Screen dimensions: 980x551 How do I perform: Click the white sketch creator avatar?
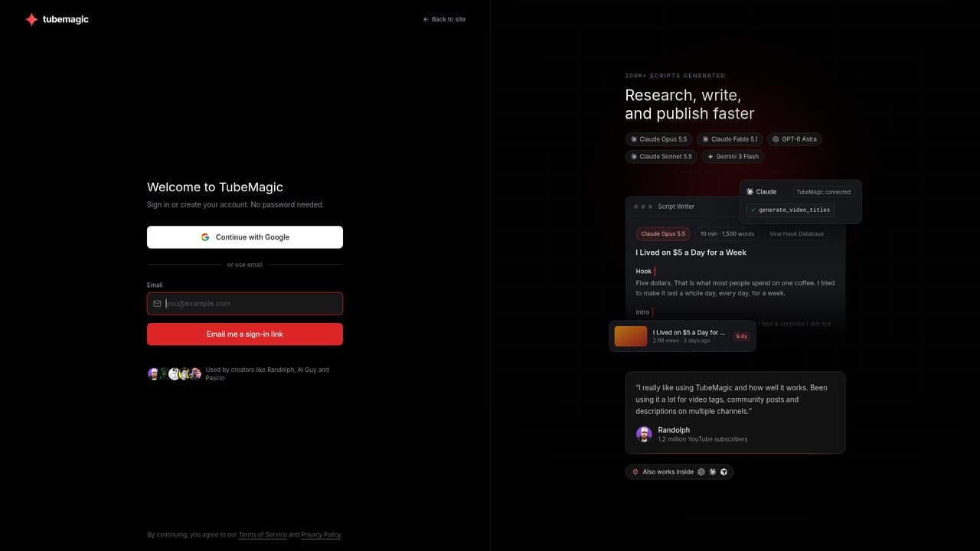(175, 373)
